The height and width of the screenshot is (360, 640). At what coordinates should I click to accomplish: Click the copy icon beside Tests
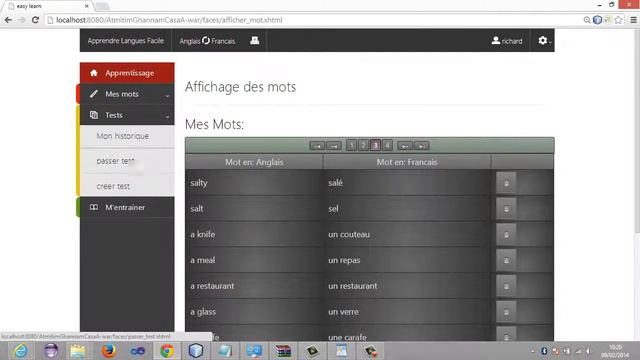93,115
